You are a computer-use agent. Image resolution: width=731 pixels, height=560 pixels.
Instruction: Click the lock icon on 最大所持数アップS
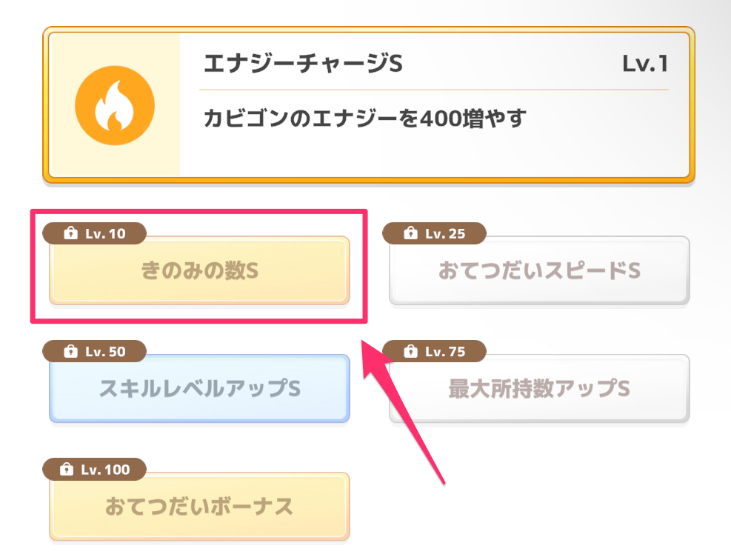(x=410, y=351)
